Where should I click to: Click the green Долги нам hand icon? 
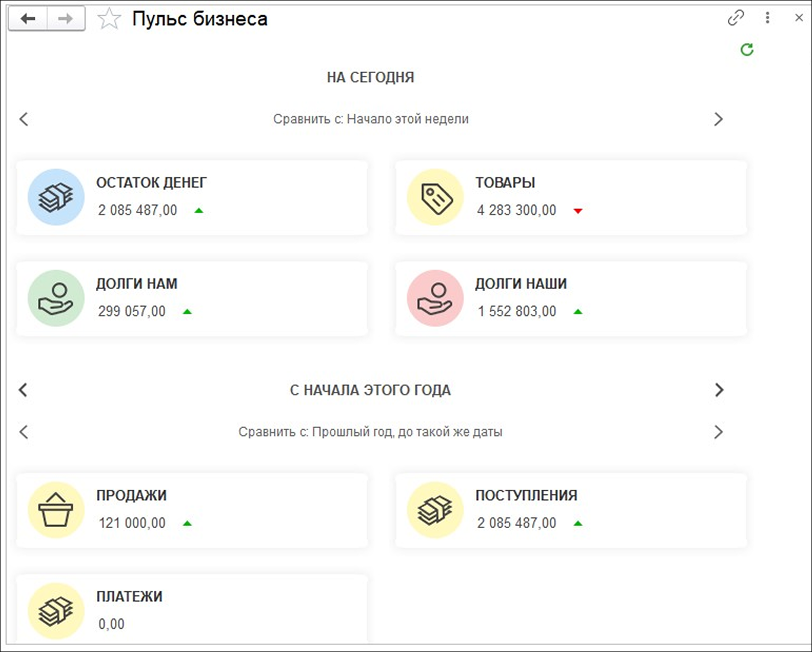(x=56, y=298)
